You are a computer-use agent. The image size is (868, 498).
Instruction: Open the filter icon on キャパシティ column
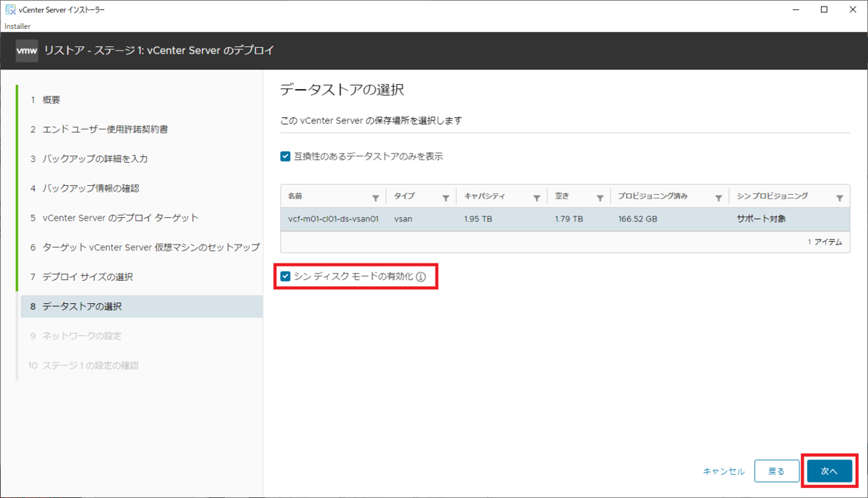tap(537, 198)
